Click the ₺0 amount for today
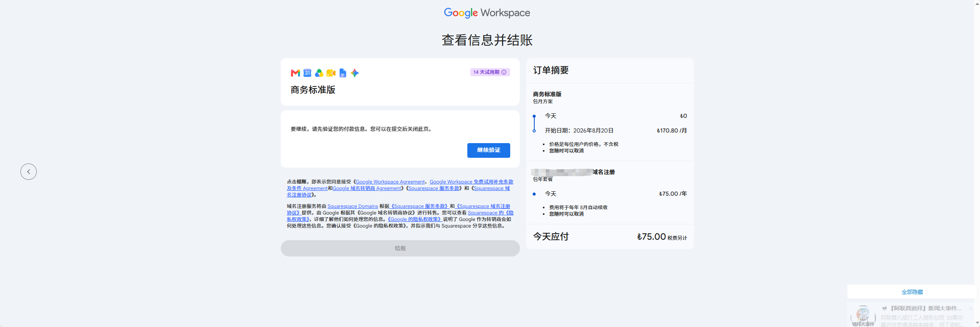 point(683,116)
